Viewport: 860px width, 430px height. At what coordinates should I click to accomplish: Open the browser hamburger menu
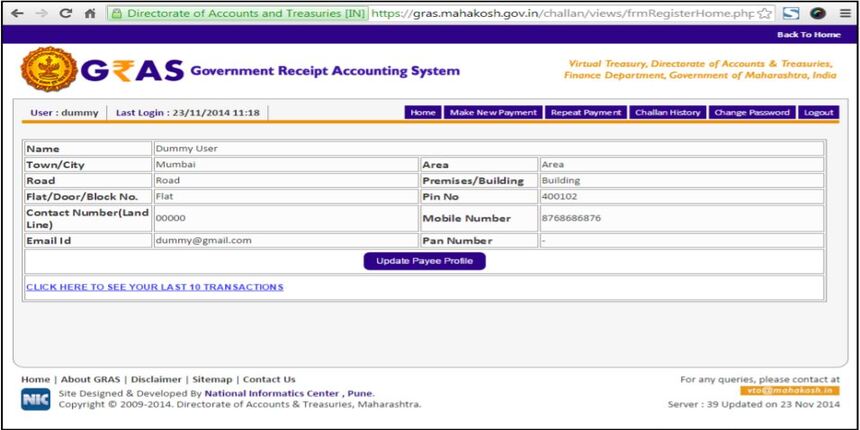[845, 14]
